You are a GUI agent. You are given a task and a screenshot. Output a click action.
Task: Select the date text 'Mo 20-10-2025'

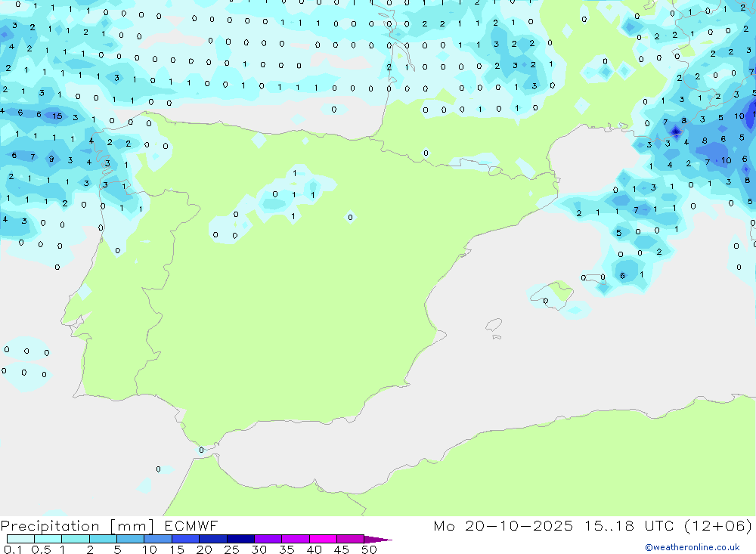503,525
